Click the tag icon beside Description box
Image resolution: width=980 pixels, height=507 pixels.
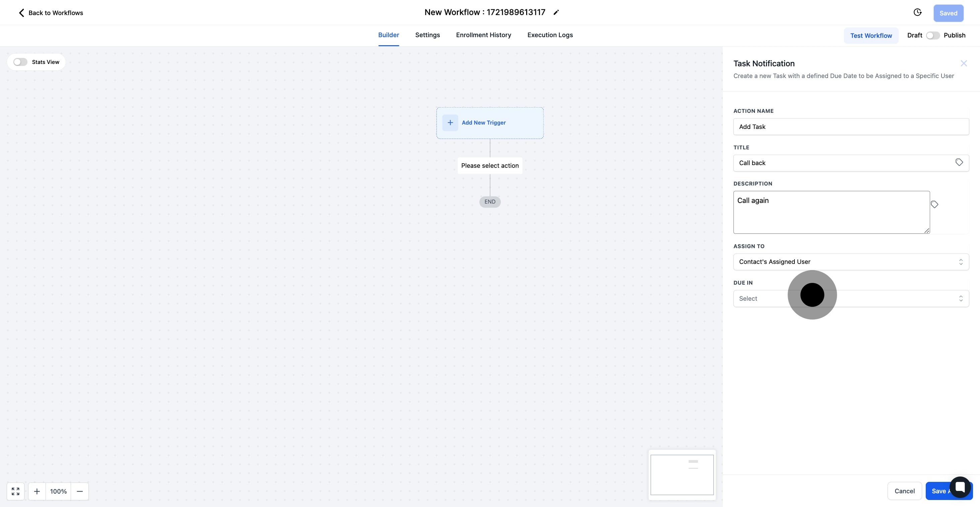point(934,205)
